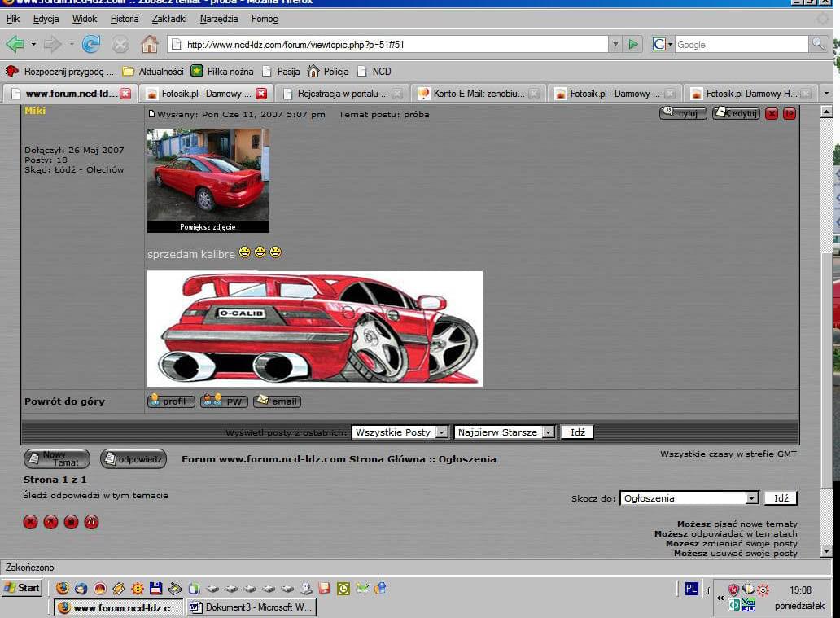Screen dimensions: 840x618
Task: Click the red car photo thumbnail
Action: (208, 174)
